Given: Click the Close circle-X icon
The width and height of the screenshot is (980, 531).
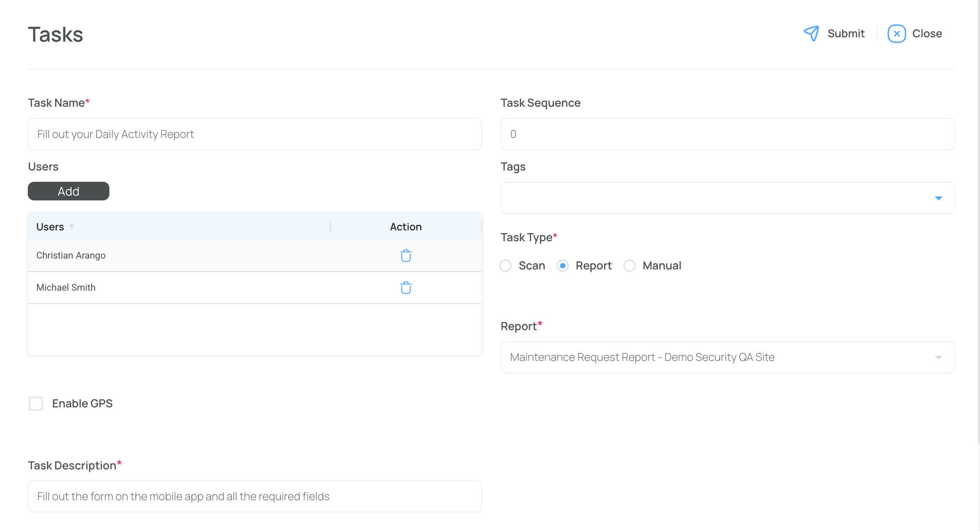Looking at the screenshot, I should (896, 33).
